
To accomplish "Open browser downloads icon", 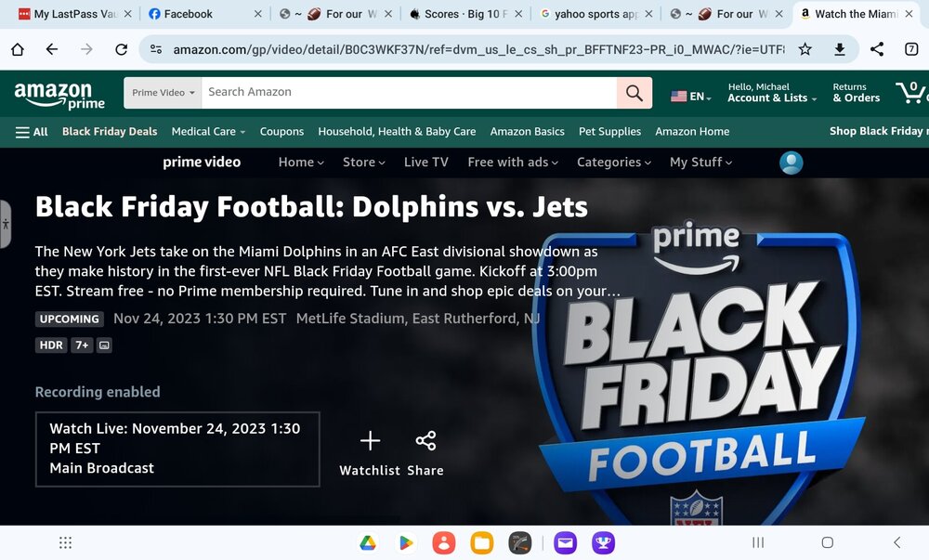I will coord(840,49).
